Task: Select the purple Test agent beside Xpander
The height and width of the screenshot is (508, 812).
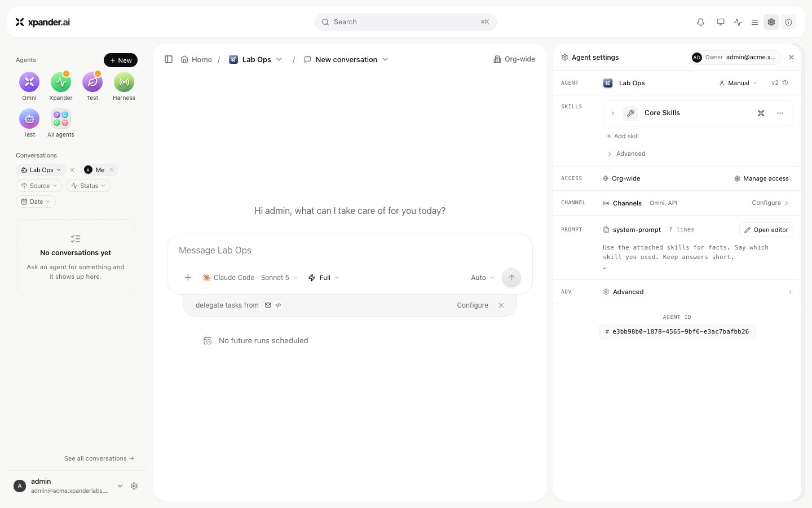Action: 92,82
